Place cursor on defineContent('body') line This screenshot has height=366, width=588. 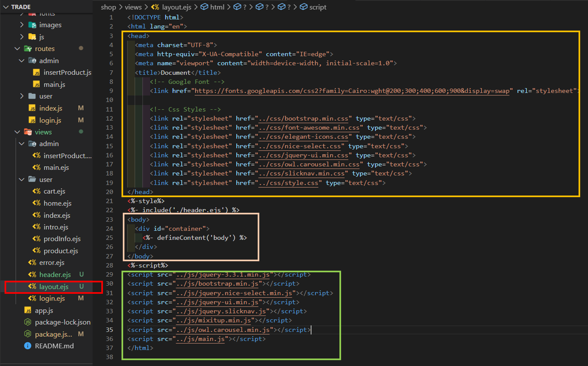point(195,238)
